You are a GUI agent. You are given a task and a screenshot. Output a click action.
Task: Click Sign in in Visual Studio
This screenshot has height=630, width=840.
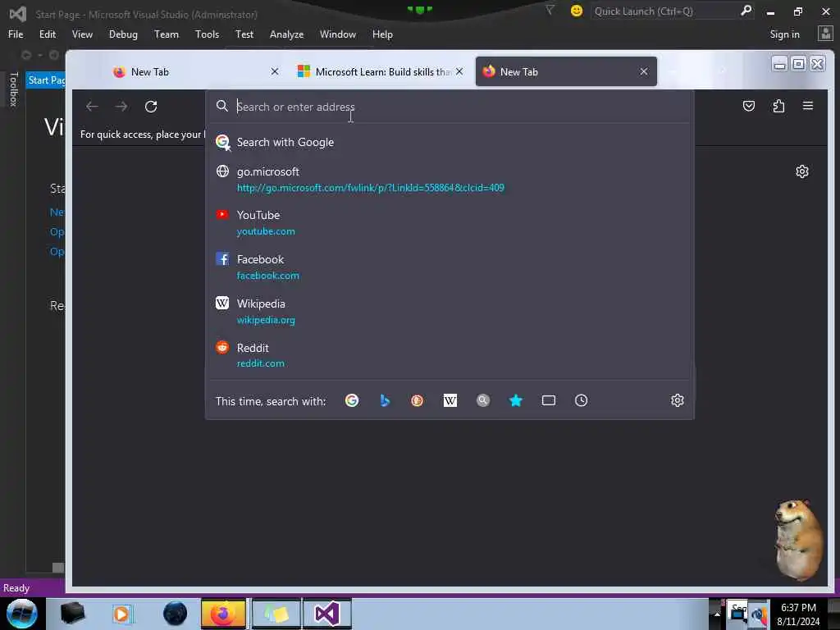pos(784,34)
